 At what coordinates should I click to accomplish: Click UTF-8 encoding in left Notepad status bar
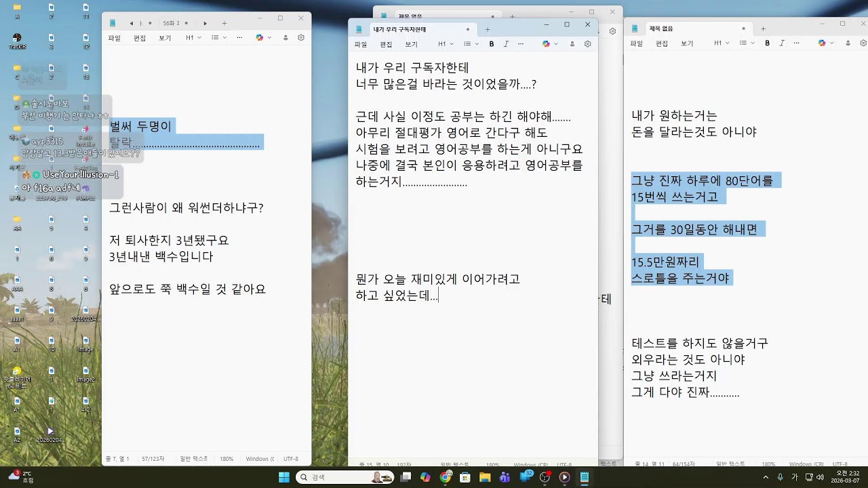click(x=291, y=459)
